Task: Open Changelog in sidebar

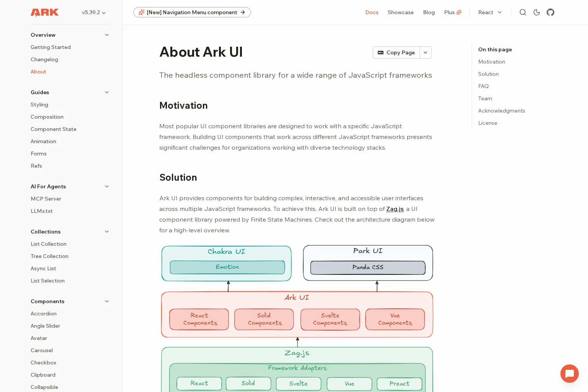Action: (44, 59)
